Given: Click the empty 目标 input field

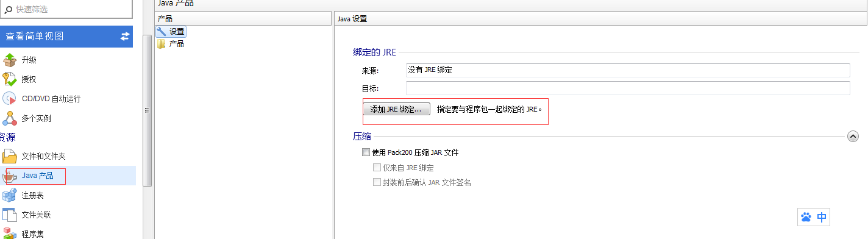Looking at the screenshot, I should (627, 88).
